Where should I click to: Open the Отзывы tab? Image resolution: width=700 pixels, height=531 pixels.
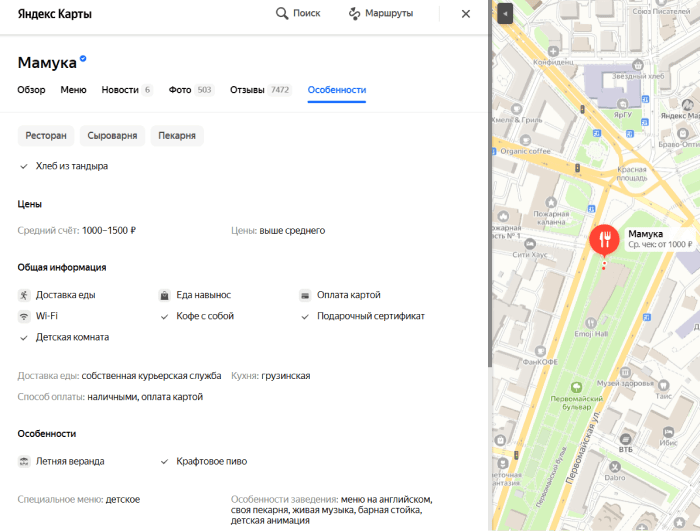[260, 90]
